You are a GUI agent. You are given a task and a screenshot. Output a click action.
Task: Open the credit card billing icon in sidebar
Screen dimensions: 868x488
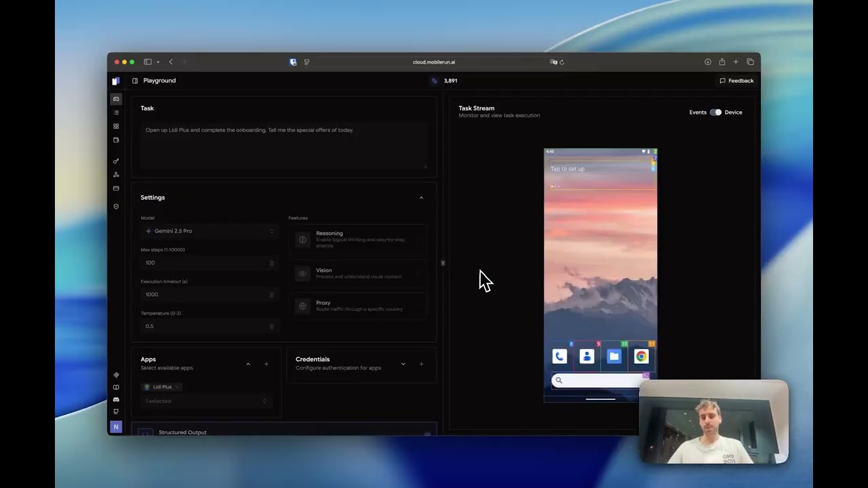(116, 188)
